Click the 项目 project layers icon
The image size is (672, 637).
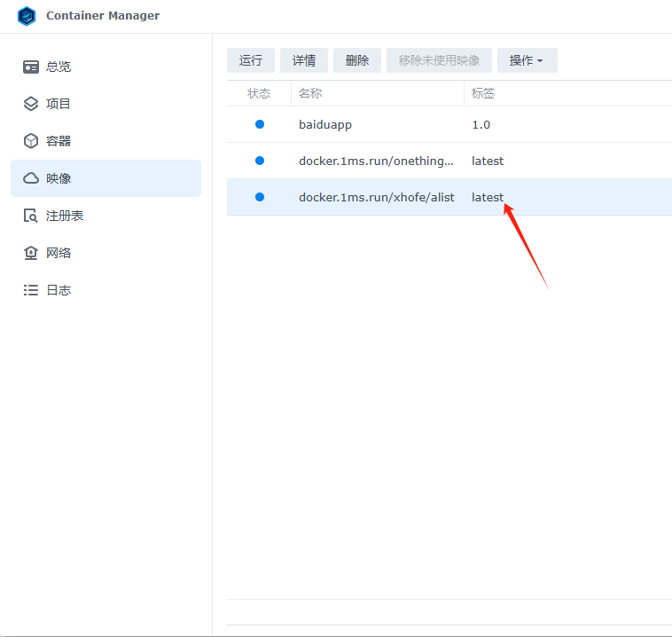pyautogui.click(x=31, y=104)
